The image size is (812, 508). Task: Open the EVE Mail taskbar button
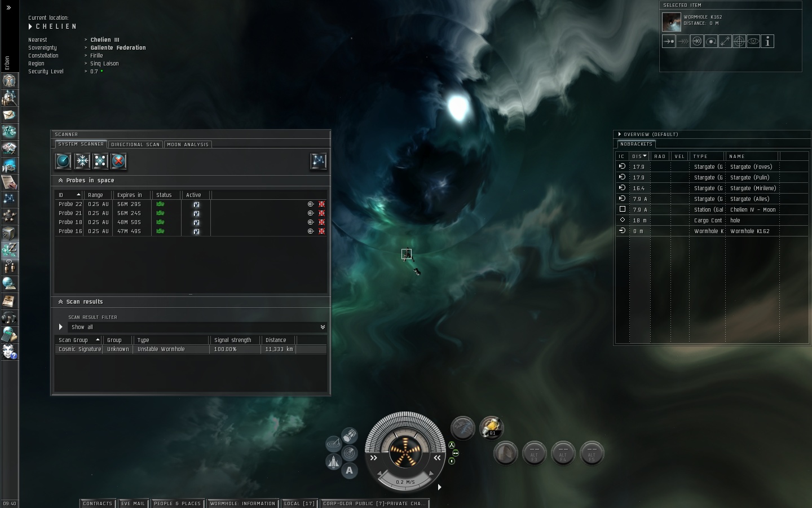[133, 503]
